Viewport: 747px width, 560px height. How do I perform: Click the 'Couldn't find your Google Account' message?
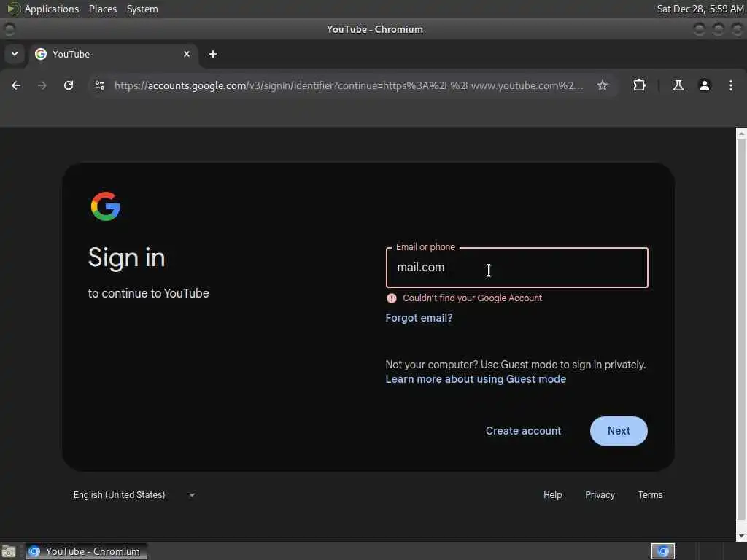pyautogui.click(x=472, y=298)
